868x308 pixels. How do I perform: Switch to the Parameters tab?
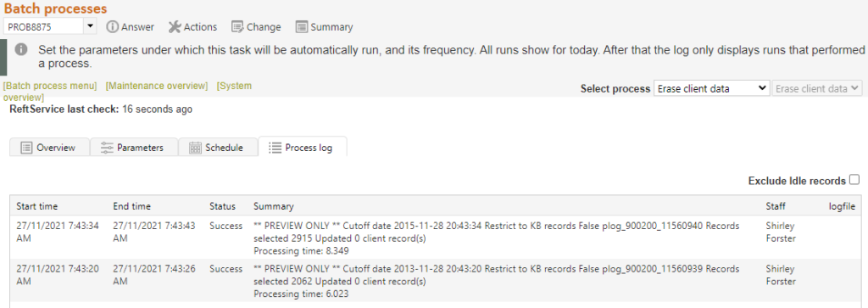[134, 147]
